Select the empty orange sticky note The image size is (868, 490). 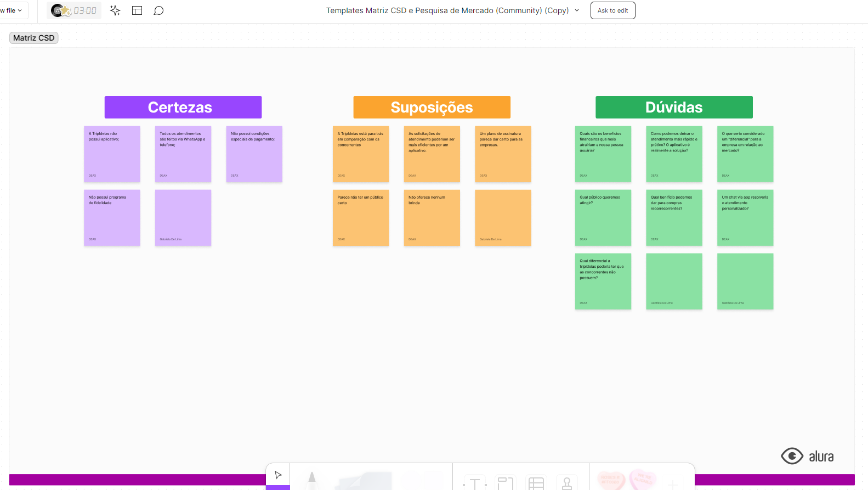(503, 218)
